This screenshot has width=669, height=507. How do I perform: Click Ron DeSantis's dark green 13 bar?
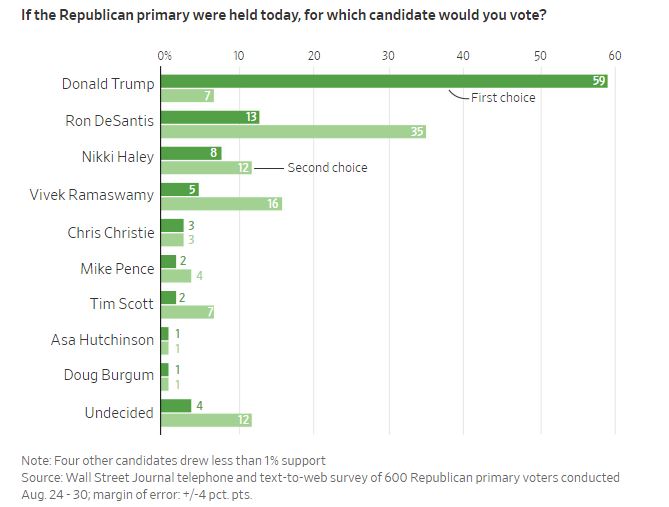(x=211, y=117)
